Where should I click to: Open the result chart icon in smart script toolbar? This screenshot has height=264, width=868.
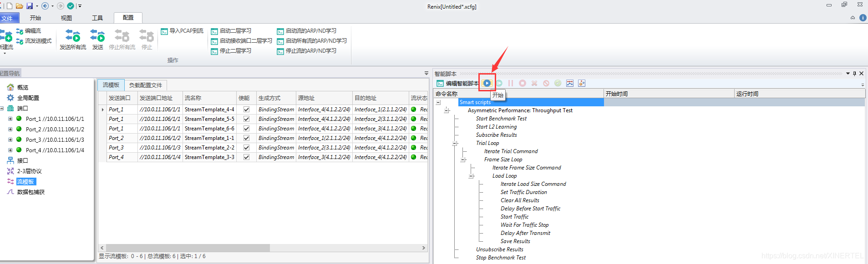point(570,83)
